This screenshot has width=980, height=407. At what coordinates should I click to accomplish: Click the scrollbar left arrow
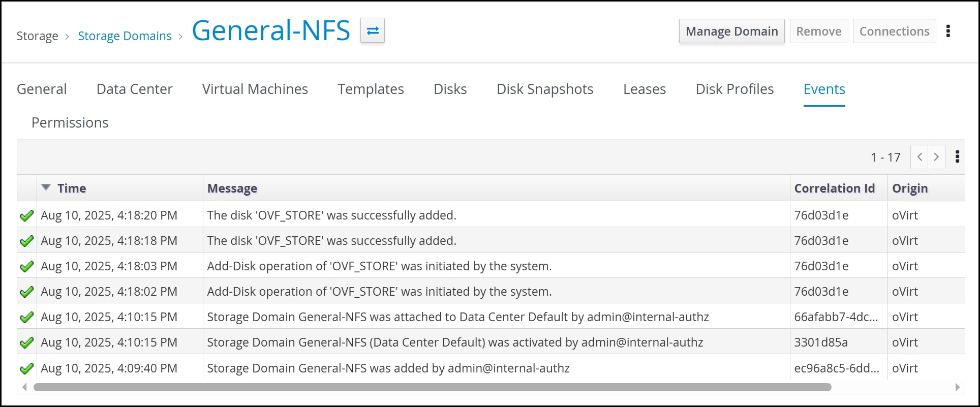(24, 387)
